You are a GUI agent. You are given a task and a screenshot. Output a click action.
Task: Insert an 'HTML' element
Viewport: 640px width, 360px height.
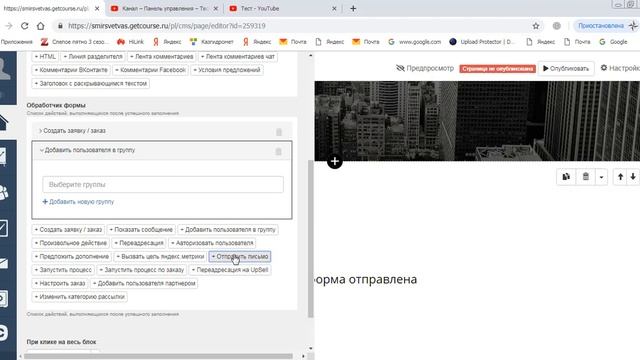[x=45, y=56]
